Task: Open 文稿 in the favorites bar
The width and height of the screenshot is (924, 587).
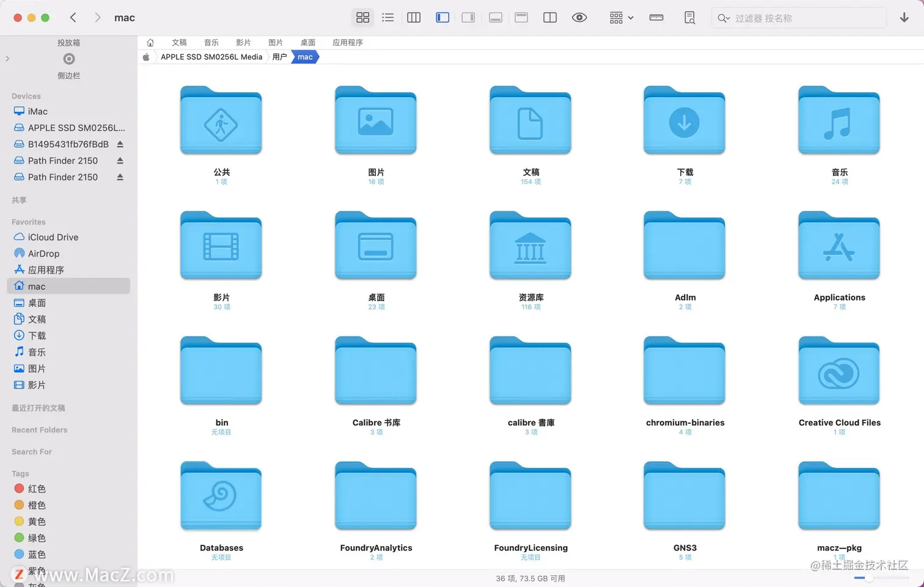Action: (179, 43)
